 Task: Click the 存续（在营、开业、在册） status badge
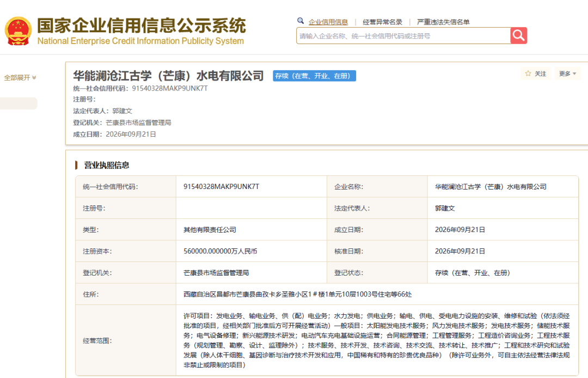314,76
